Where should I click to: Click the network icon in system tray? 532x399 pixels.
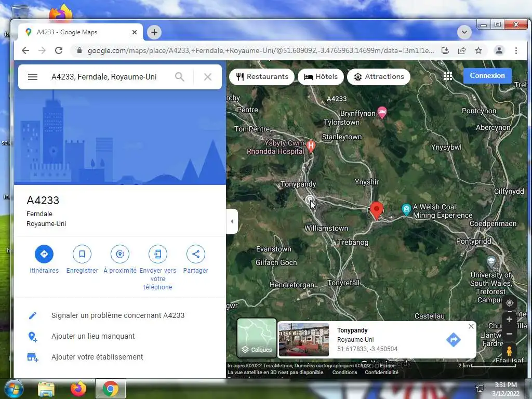pos(480,389)
